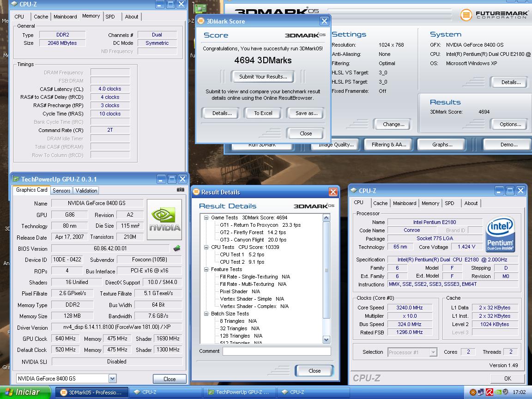Open the GPU selection dropdown in GPU-Z

tap(112, 378)
